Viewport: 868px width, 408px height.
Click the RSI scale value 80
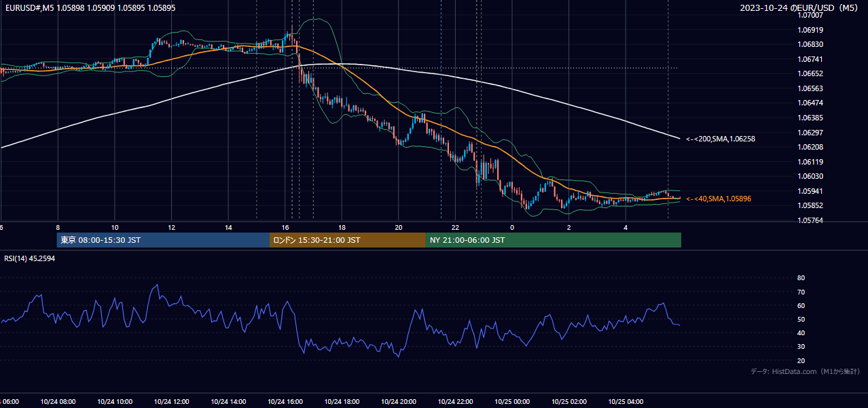[x=801, y=278]
